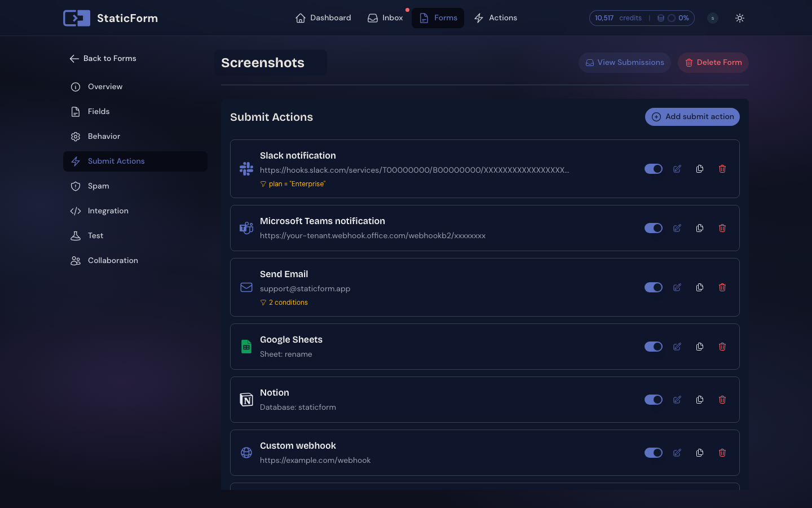Open the user avatar menu
Viewport: 812px width, 508px height.
click(713, 18)
